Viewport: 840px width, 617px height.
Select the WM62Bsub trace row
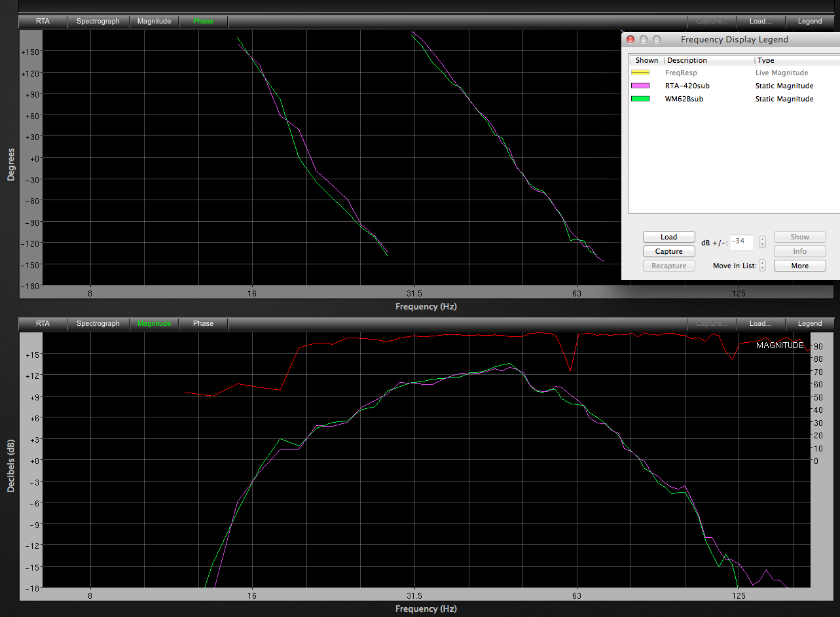tap(734, 99)
